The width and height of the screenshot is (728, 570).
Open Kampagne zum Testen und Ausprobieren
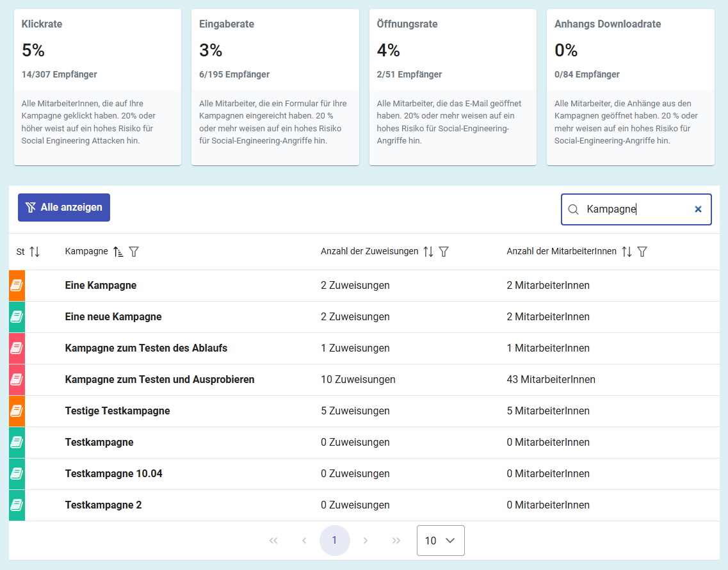tap(159, 380)
